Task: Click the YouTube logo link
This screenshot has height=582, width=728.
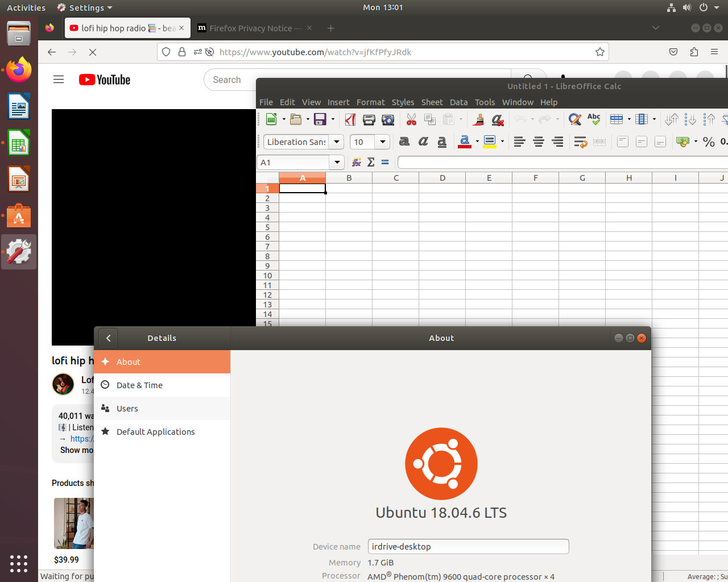Action: tap(105, 80)
